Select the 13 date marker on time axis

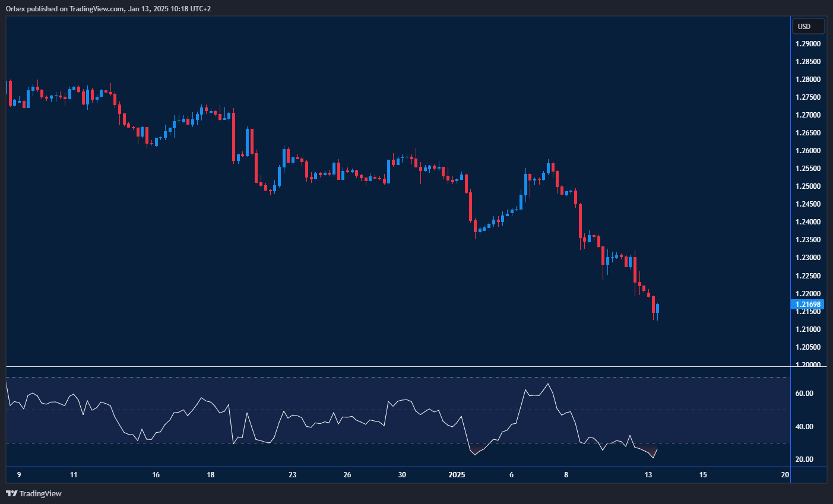click(648, 475)
